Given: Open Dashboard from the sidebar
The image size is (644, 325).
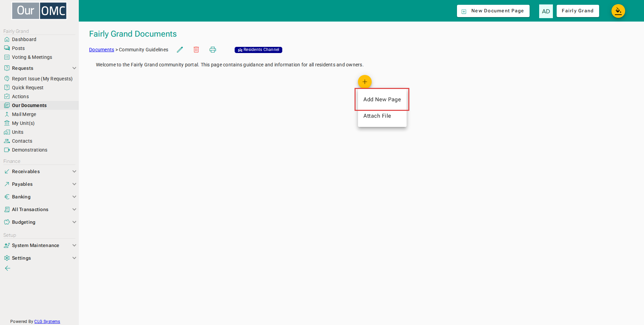Looking at the screenshot, I should (x=24, y=39).
